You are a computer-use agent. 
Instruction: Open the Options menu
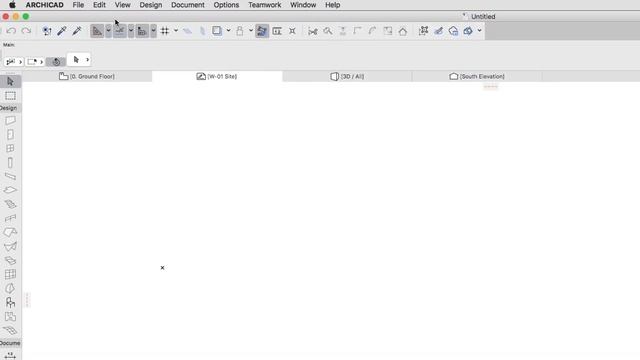click(226, 5)
